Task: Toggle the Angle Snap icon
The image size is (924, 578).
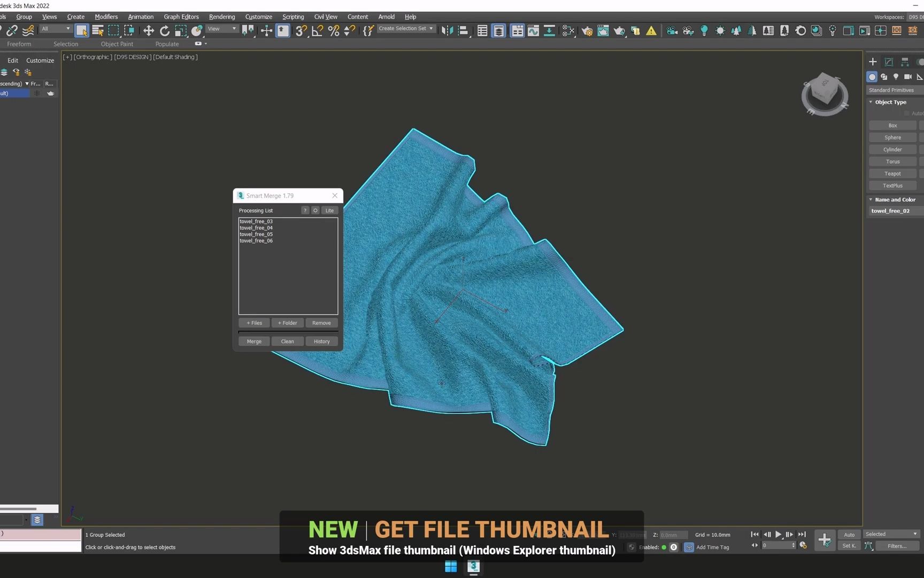Action: click(x=317, y=31)
